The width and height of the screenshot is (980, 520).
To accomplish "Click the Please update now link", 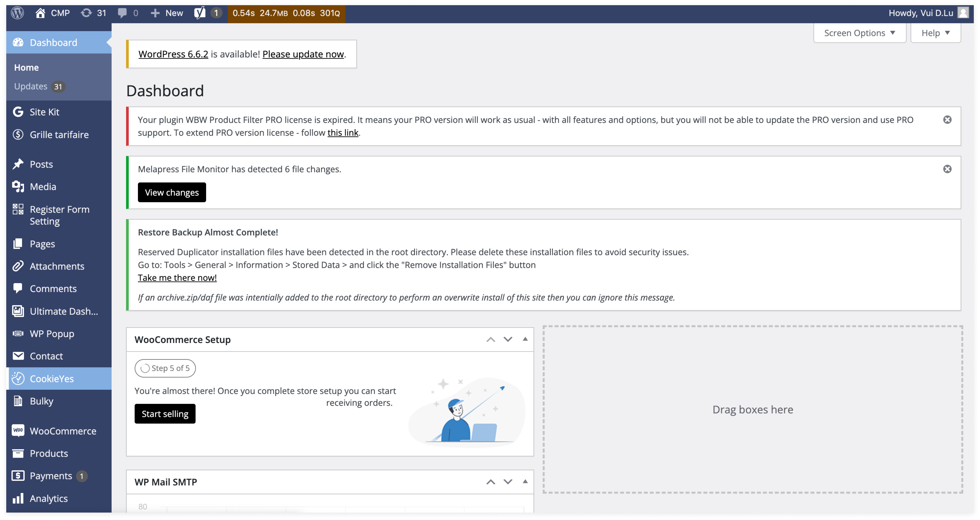I will coord(303,54).
